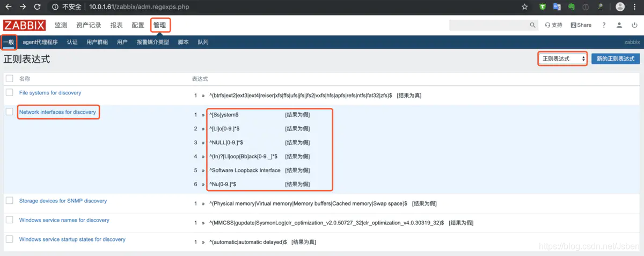Select the 脚本 submenu tab

click(x=184, y=42)
